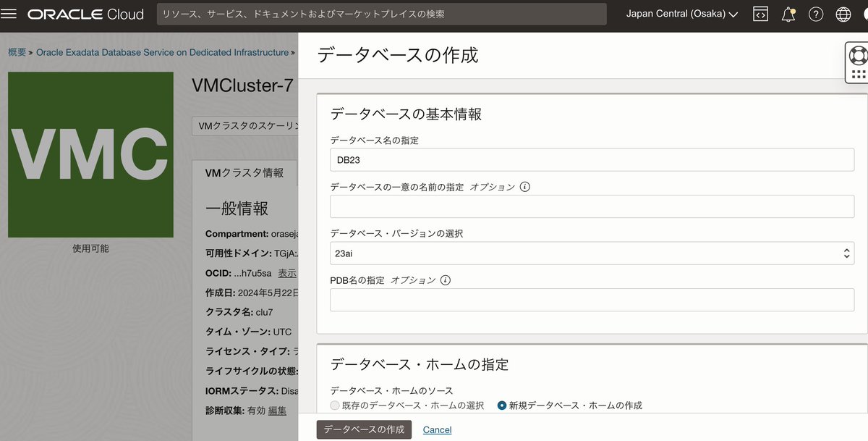Open the database version 23ai dropdown

click(x=592, y=253)
